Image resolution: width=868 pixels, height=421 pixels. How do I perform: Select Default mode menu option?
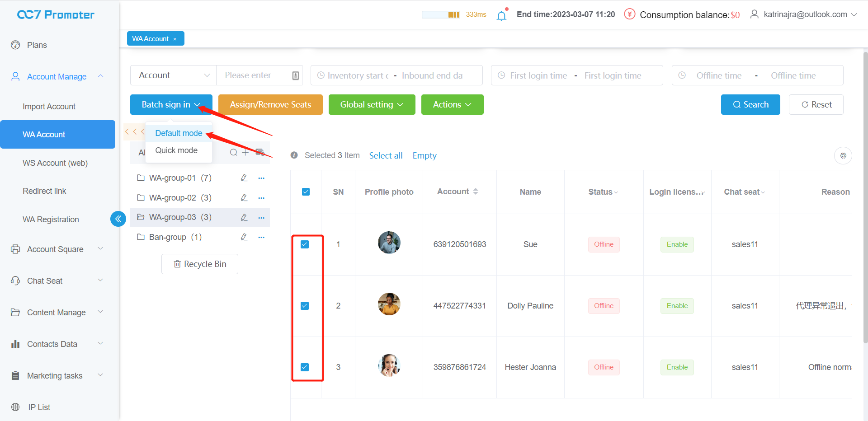(x=179, y=133)
